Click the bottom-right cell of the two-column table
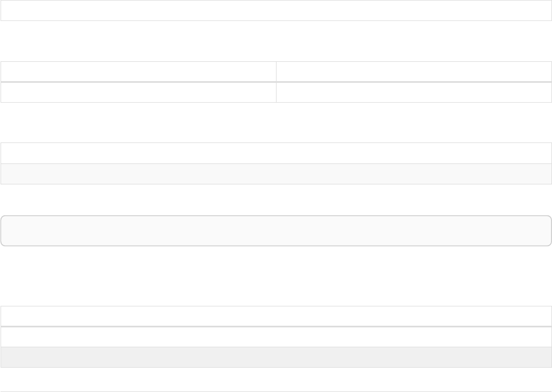This screenshot has height=392, width=552. 414,92
